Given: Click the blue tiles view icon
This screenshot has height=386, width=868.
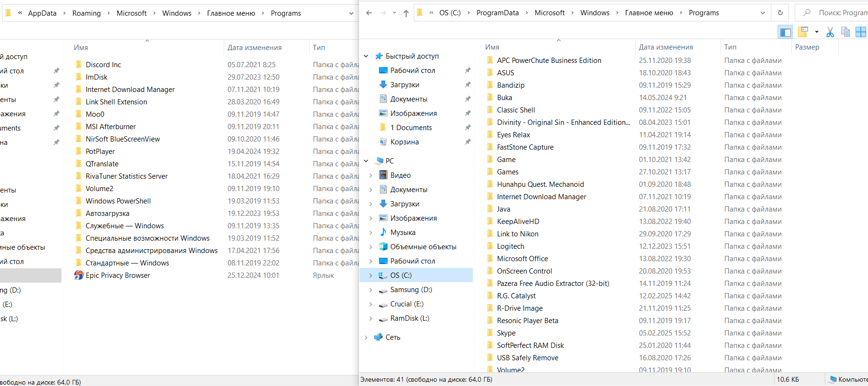Looking at the screenshot, I should coord(861,32).
